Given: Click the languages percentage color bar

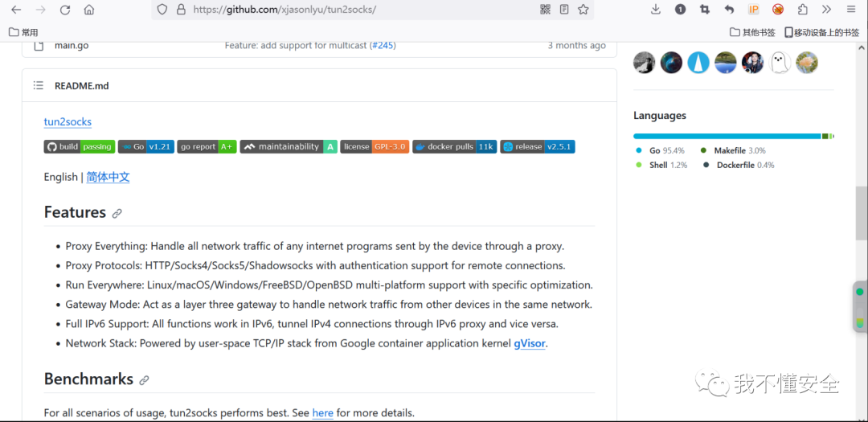Looking at the screenshot, I should [734, 136].
